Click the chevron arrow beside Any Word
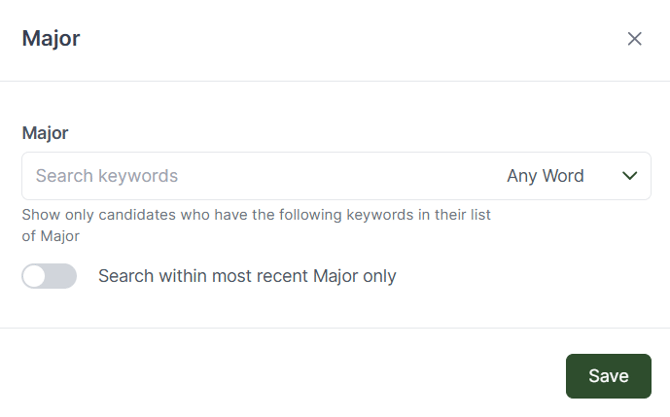670x417 pixels. (x=630, y=176)
